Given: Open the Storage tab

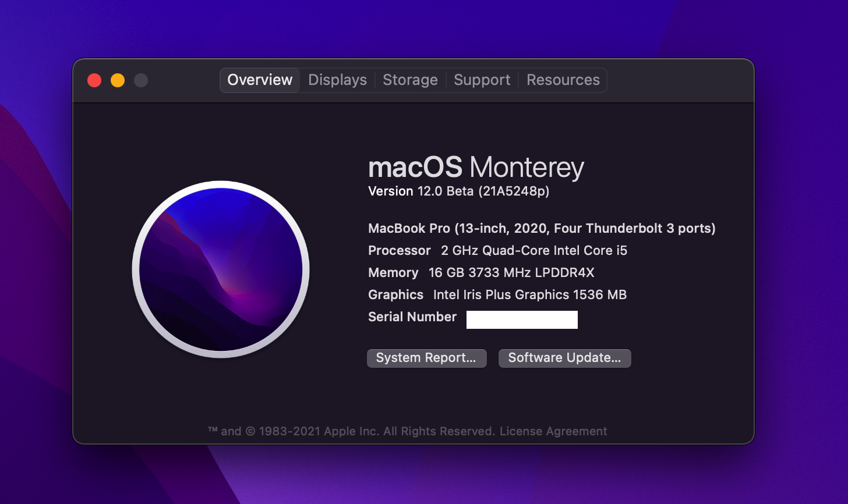Looking at the screenshot, I should point(410,80).
